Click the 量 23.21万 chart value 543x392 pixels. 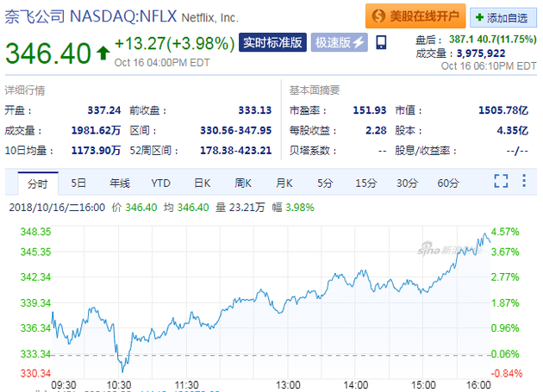(x=240, y=208)
